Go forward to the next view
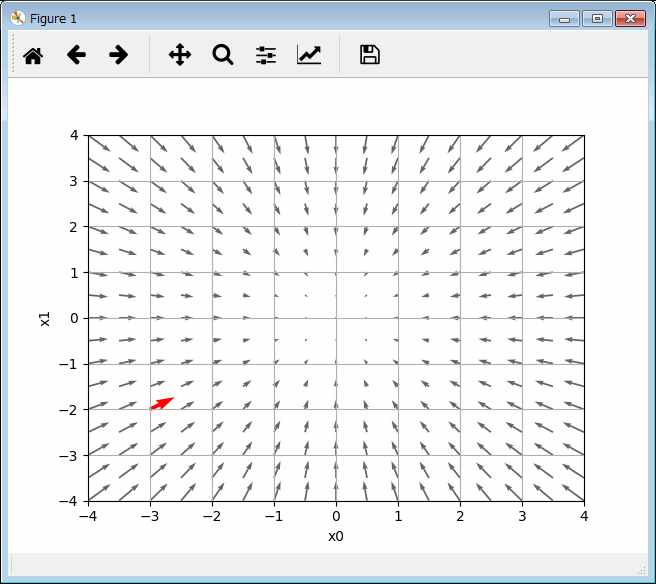656x584 pixels. click(118, 55)
